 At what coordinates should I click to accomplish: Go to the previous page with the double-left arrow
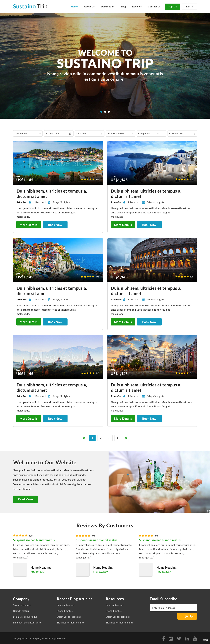tap(84, 438)
